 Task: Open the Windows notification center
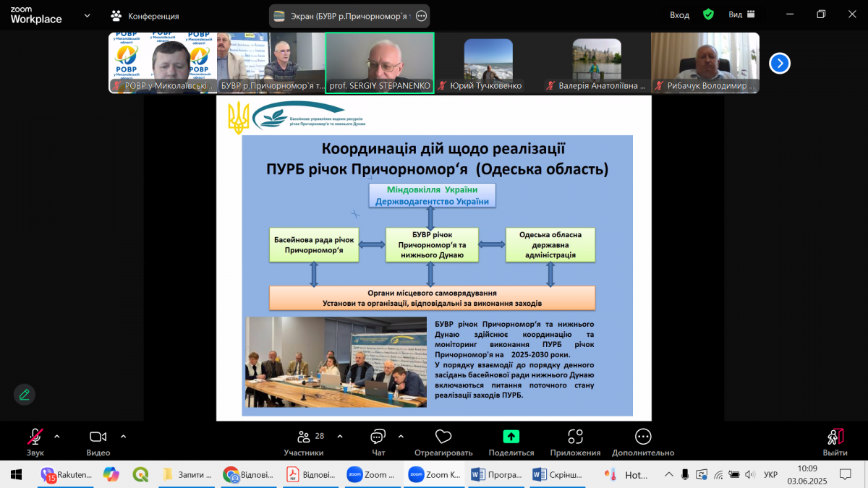(x=845, y=474)
